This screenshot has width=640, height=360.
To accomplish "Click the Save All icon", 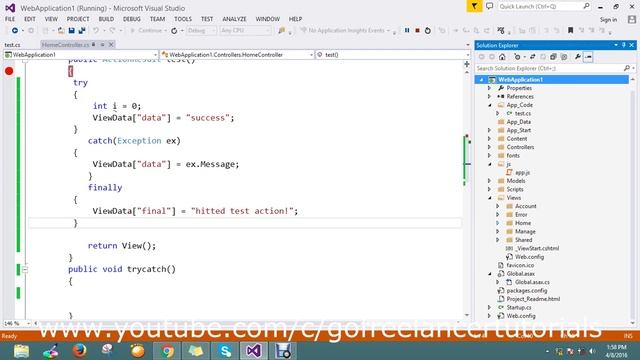I will pos(82,30).
